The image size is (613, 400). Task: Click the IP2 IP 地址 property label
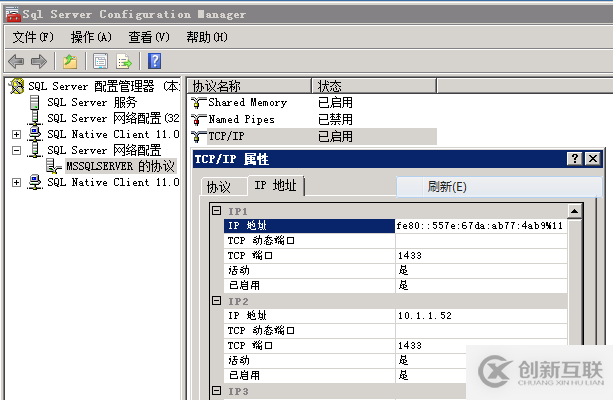coord(309,316)
